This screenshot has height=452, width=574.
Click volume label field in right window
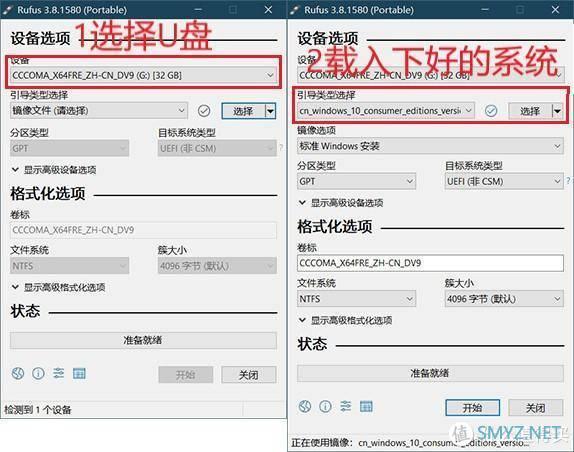430,263
